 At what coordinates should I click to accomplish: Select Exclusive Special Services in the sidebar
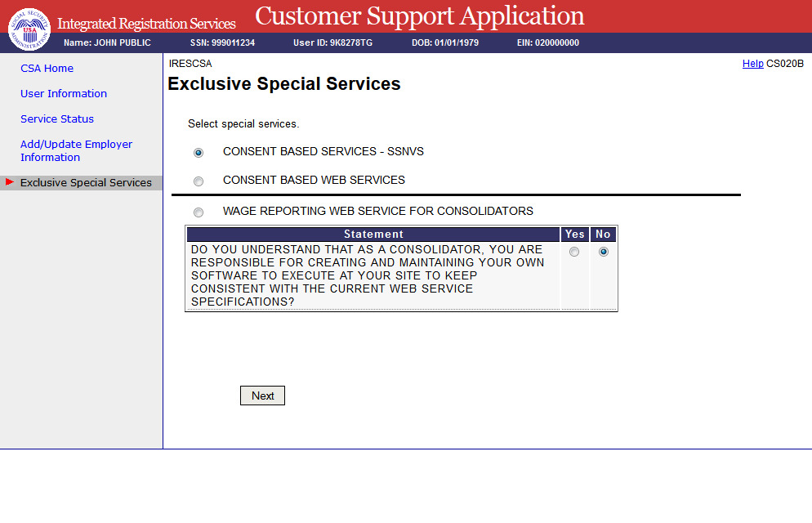(x=86, y=183)
